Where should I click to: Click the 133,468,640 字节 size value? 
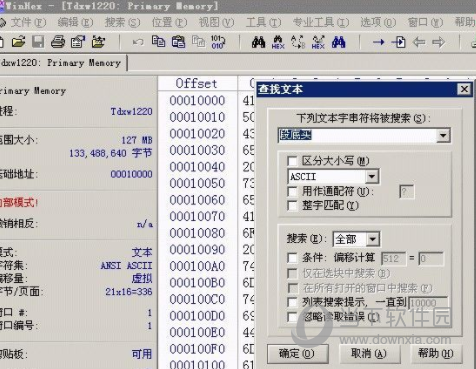111,154
